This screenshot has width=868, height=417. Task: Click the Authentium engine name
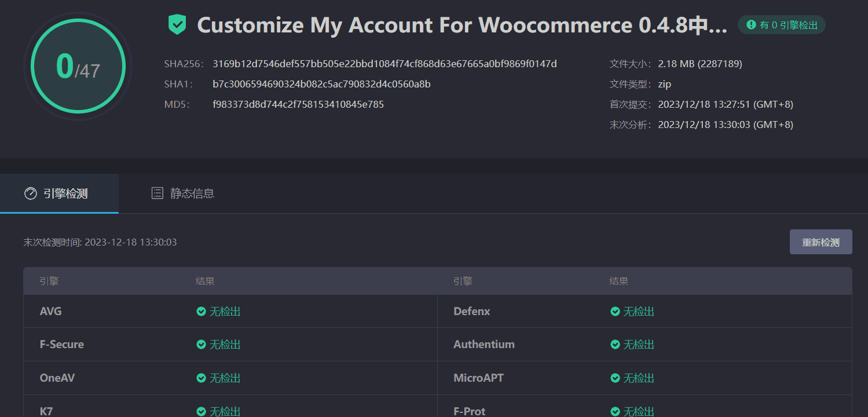(x=484, y=345)
